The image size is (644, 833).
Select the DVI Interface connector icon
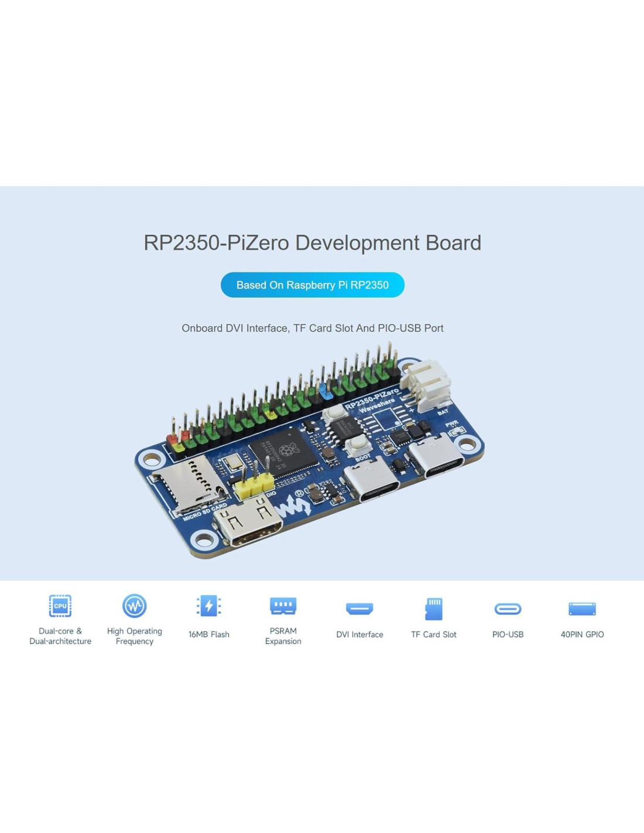[x=359, y=609]
